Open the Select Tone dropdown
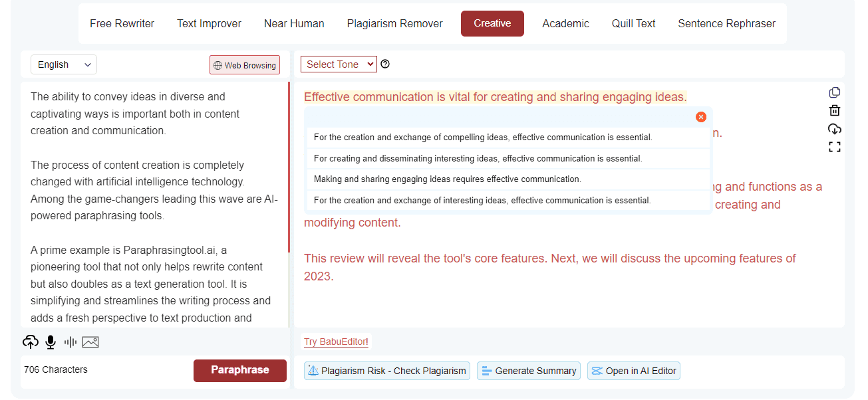This screenshot has width=868, height=400. coord(338,64)
